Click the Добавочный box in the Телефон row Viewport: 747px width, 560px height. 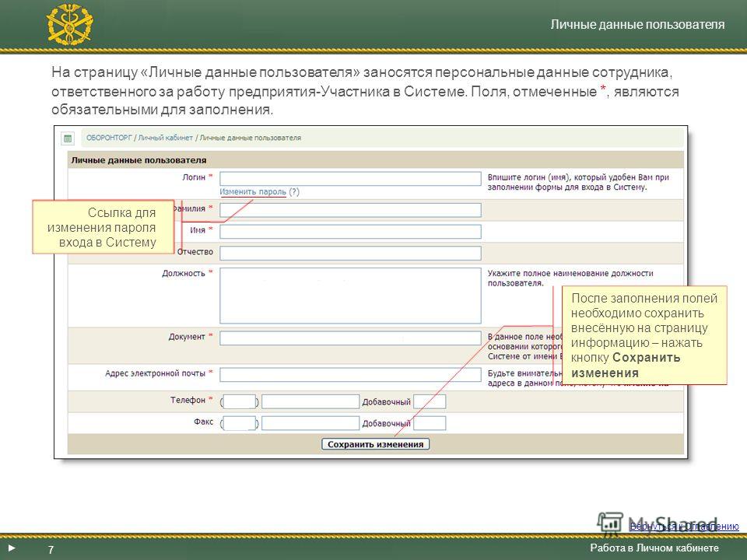pyautogui.click(x=430, y=401)
